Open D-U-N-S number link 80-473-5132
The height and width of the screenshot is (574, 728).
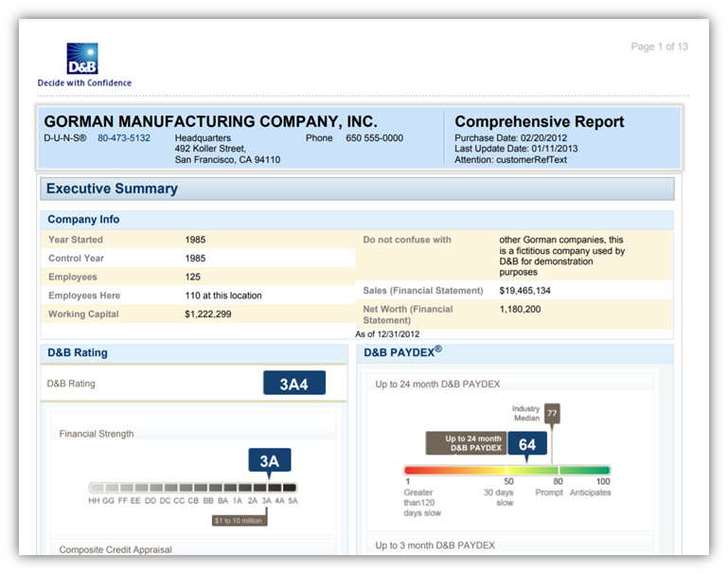pyautogui.click(x=124, y=138)
